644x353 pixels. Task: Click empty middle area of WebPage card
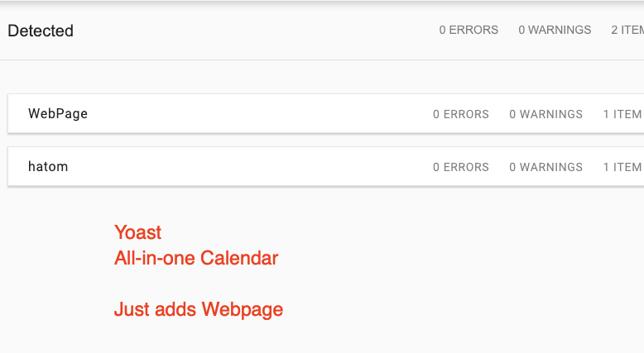click(x=257, y=114)
